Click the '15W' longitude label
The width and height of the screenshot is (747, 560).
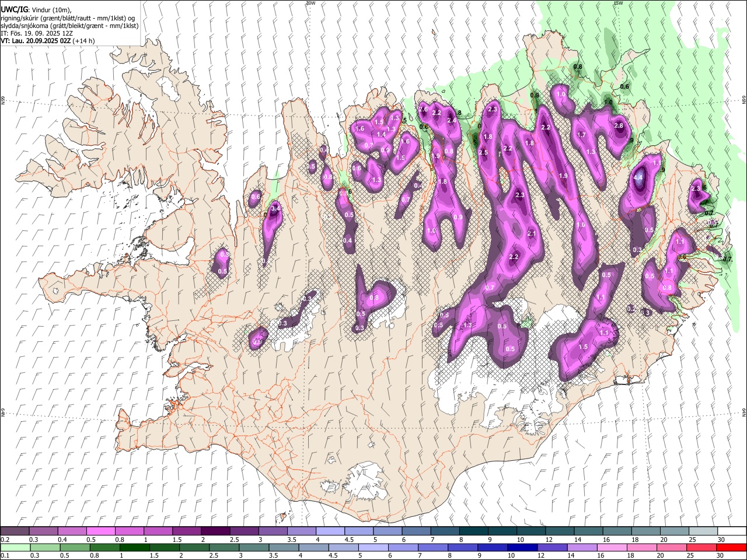coord(618,3)
